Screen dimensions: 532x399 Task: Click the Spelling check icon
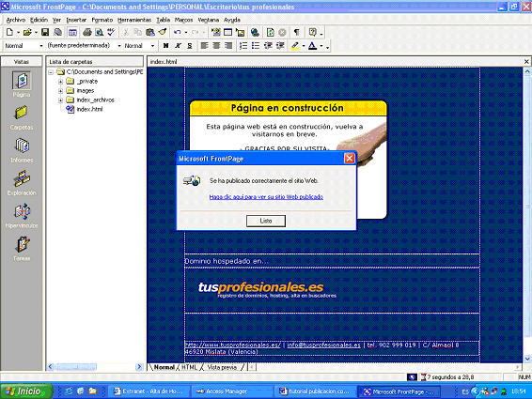[111, 32]
